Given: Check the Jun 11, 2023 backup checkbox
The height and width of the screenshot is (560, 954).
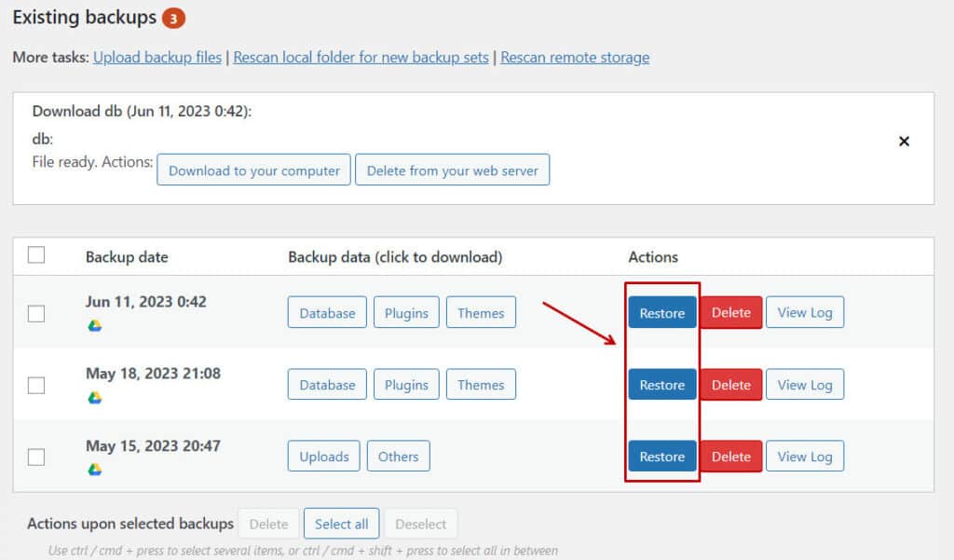Looking at the screenshot, I should pyautogui.click(x=36, y=314).
